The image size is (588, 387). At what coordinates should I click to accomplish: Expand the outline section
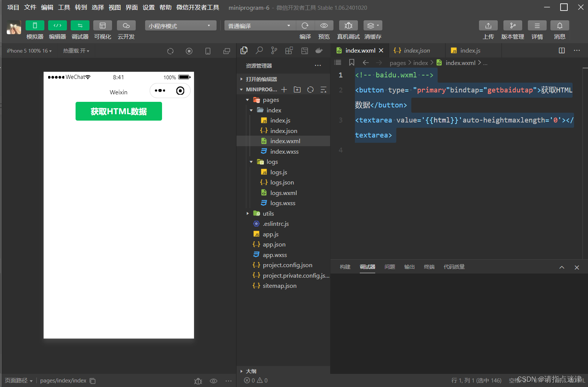(283, 371)
